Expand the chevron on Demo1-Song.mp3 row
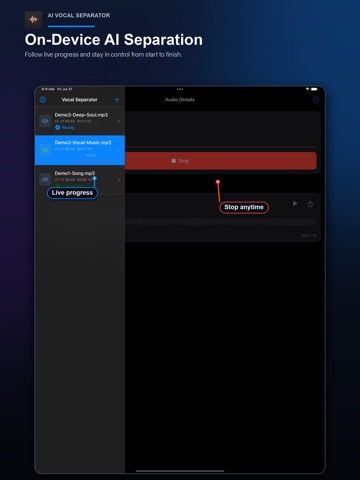The width and height of the screenshot is (360, 480). coord(119,179)
